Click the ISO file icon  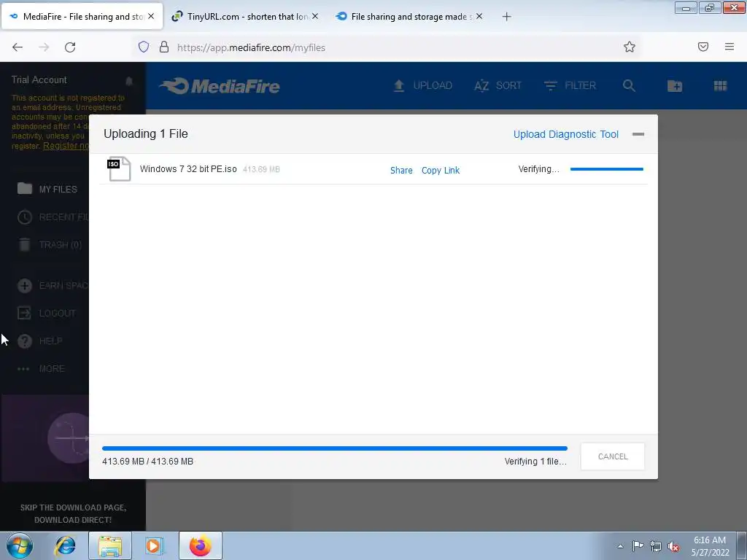pyautogui.click(x=119, y=168)
